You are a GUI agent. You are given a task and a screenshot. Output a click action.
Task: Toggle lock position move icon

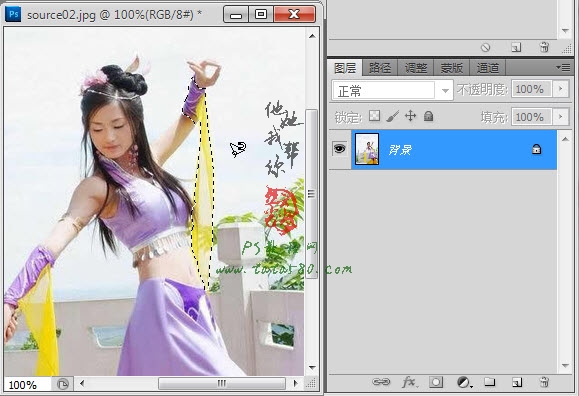pos(410,116)
